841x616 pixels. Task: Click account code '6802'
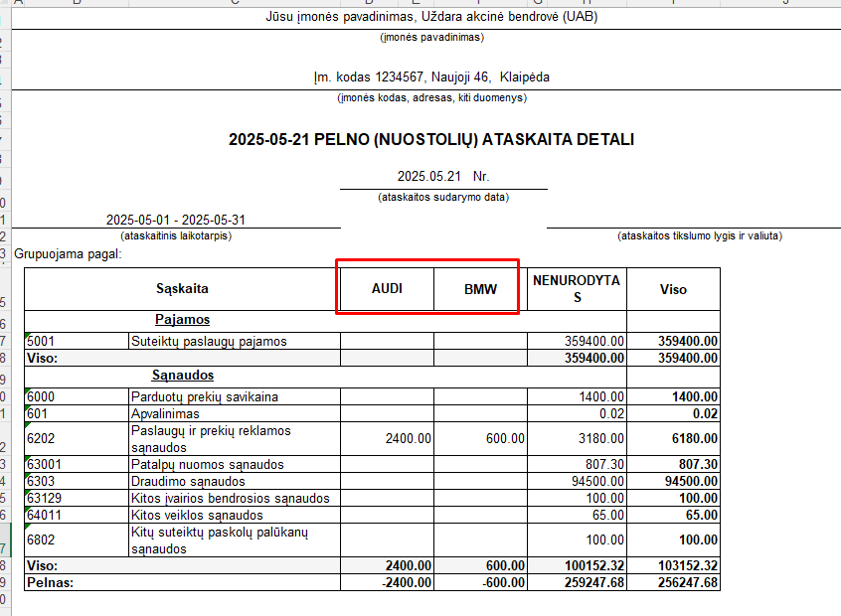(x=77, y=539)
